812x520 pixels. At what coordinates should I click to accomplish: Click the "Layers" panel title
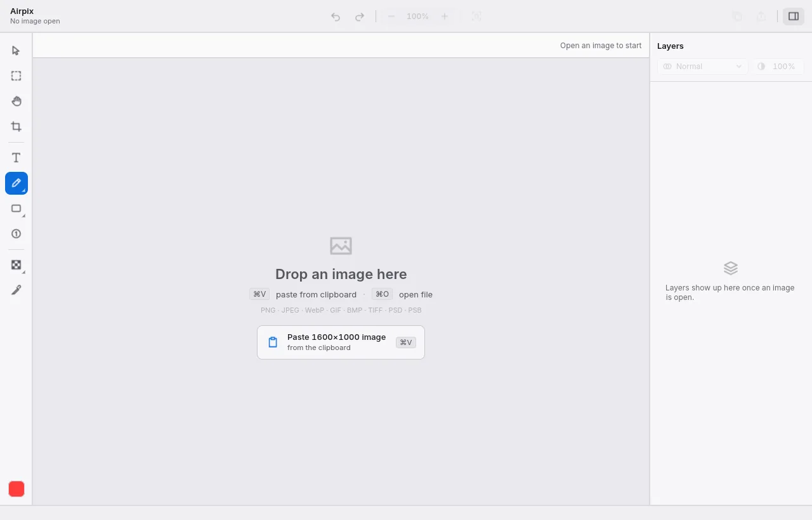pyautogui.click(x=671, y=46)
